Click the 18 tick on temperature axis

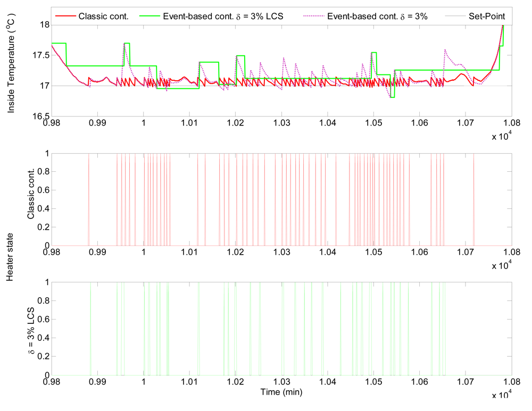tap(44, 25)
